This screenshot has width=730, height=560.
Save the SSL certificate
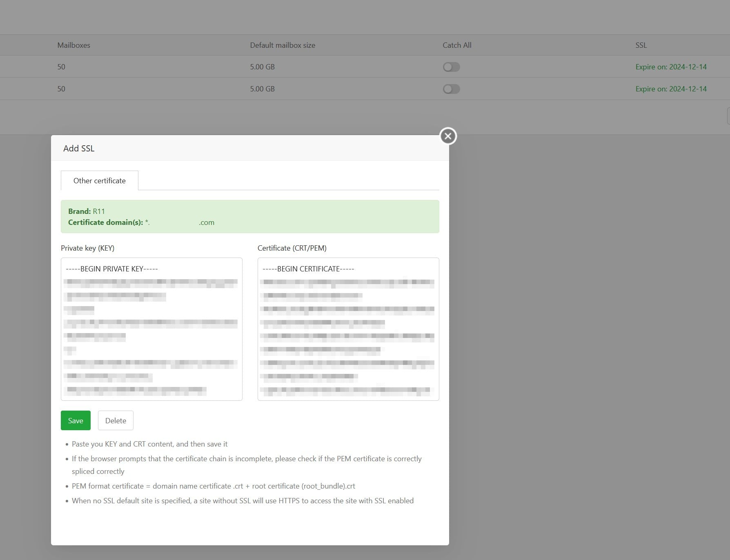(76, 420)
